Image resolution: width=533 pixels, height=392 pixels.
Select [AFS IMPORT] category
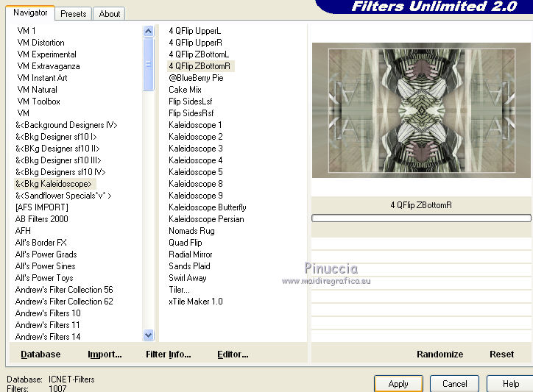(41, 207)
